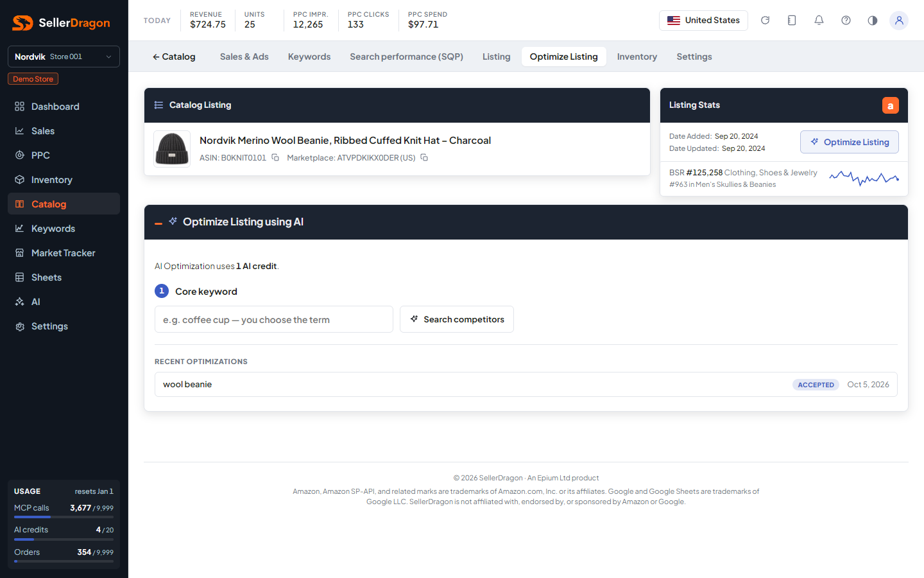Viewport: 924px width, 578px height.
Task: Open notifications bell
Action: click(819, 21)
